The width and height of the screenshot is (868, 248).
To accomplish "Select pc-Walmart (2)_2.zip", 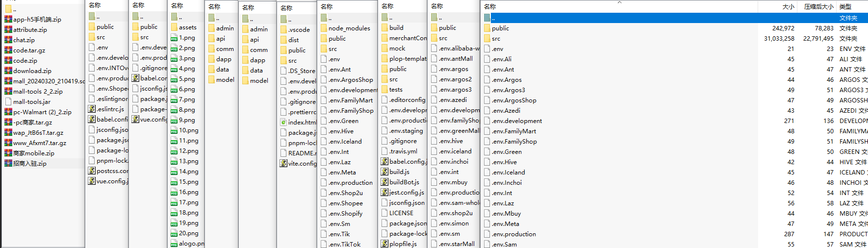I will [x=42, y=112].
